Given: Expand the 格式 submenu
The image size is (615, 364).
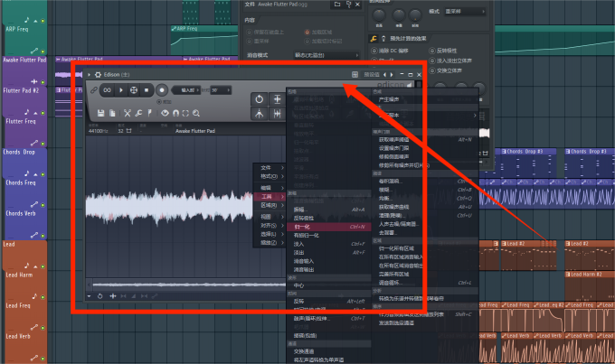Looking at the screenshot, I should point(270,176).
